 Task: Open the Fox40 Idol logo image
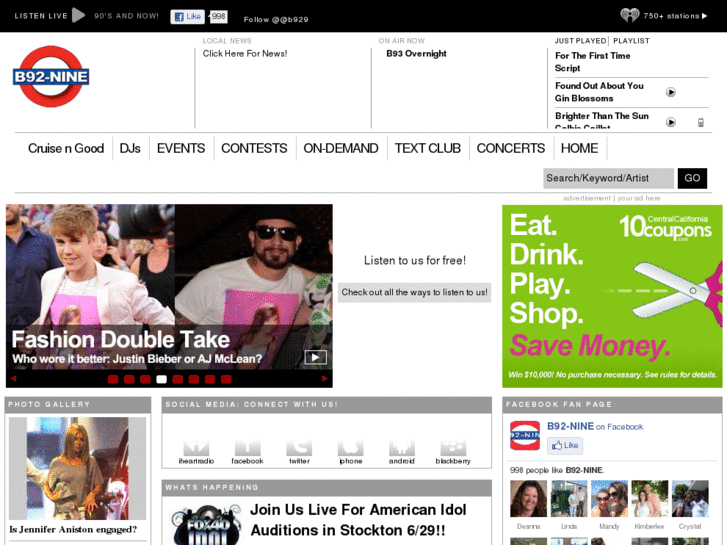(206, 524)
